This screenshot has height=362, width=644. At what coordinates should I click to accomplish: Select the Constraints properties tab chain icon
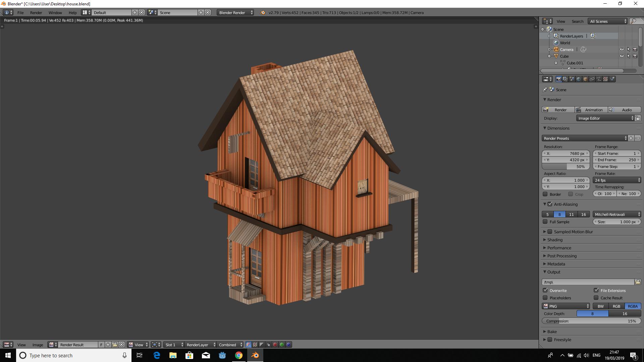(592, 79)
